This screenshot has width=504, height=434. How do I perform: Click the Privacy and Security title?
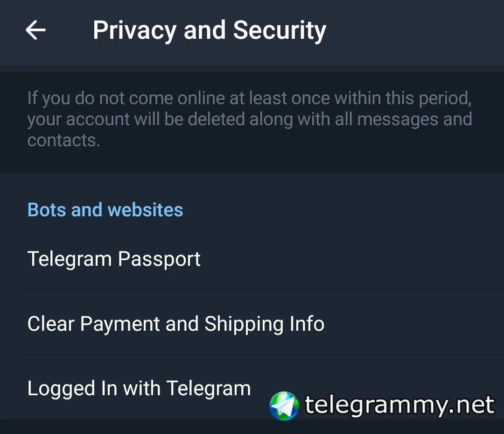pyautogui.click(x=209, y=31)
